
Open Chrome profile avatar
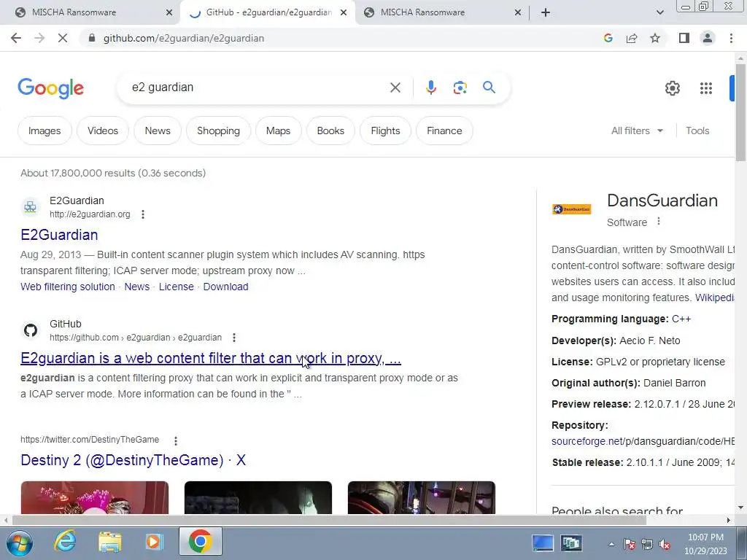708,38
